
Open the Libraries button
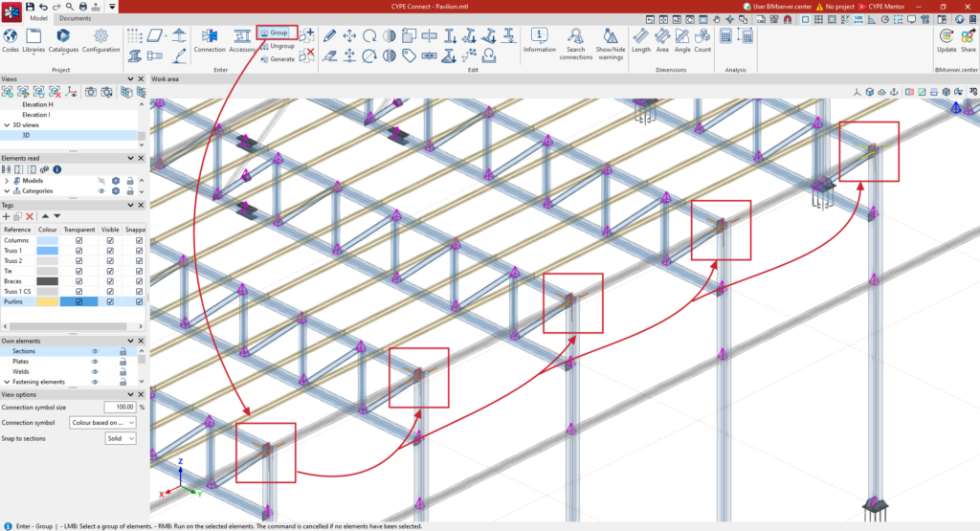click(33, 40)
